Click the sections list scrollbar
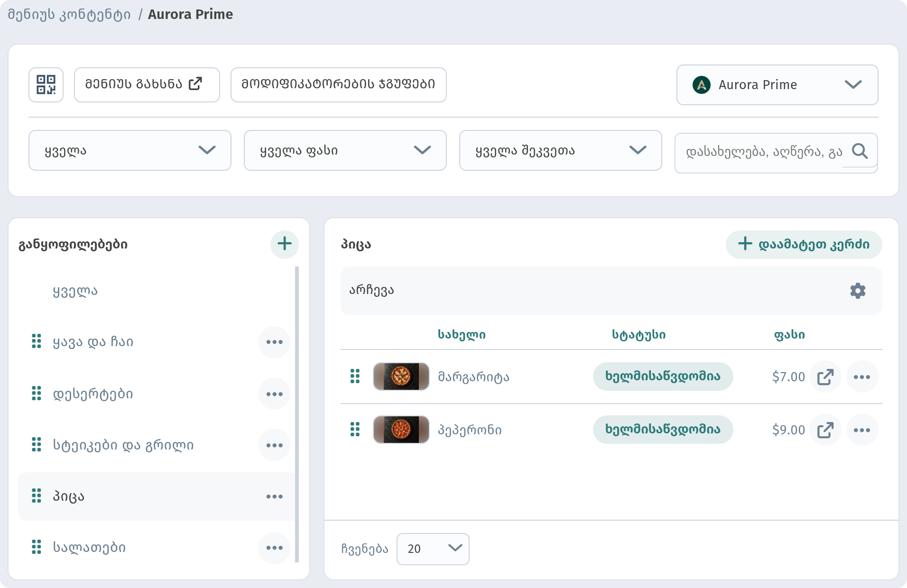 (x=297, y=414)
